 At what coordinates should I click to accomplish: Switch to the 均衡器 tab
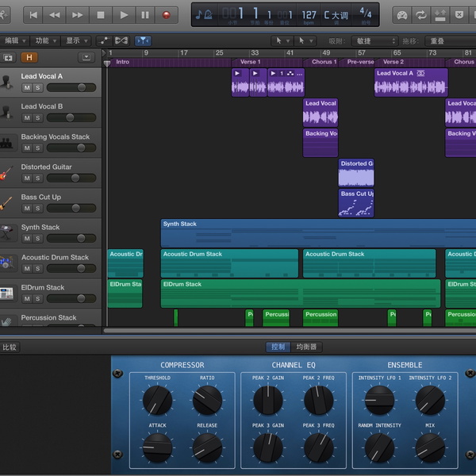(x=306, y=347)
